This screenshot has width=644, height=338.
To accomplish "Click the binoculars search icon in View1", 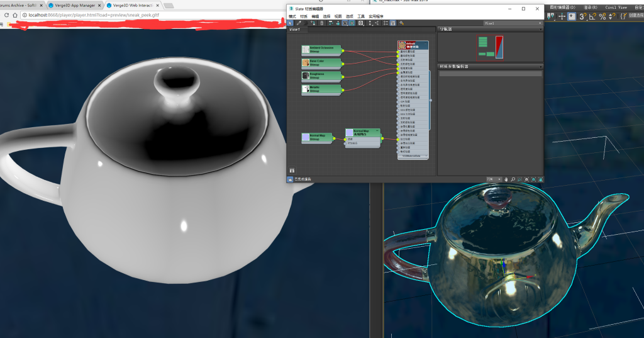I will pos(292,170).
